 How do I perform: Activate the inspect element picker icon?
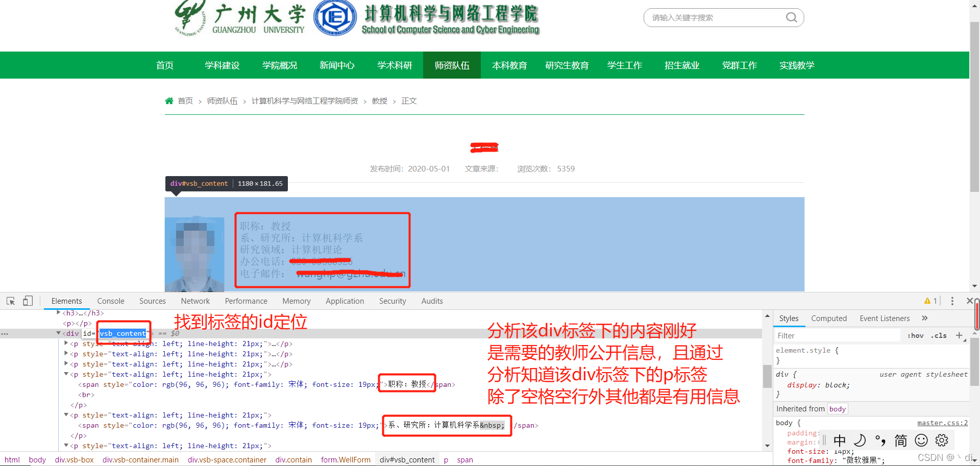pos(11,301)
